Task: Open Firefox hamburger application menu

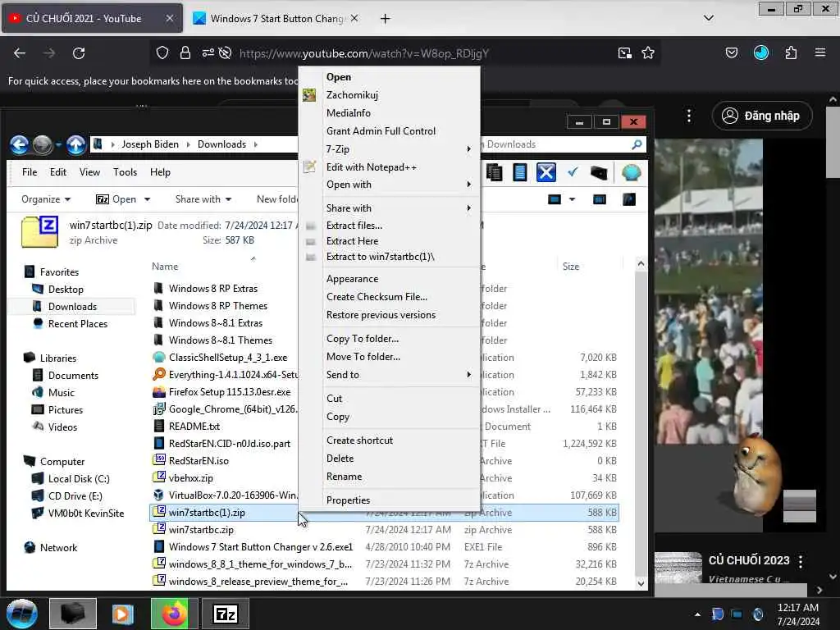Action: pyautogui.click(x=820, y=52)
